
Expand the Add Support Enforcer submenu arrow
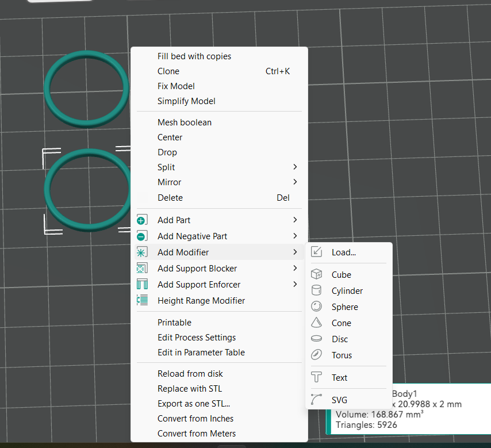click(295, 285)
